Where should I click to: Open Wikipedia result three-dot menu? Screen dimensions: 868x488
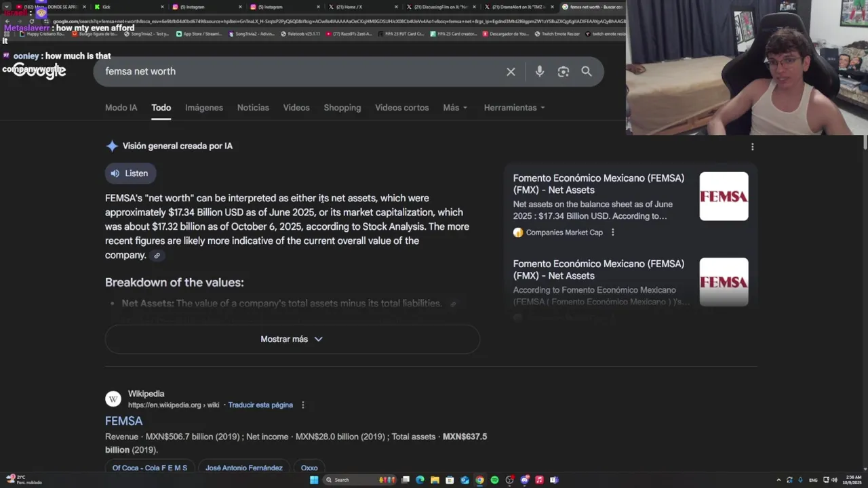pos(303,405)
